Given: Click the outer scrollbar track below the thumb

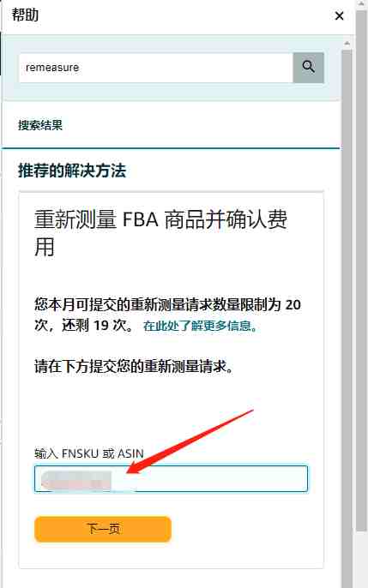Looking at the screenshot, I should tap(361, 559).
